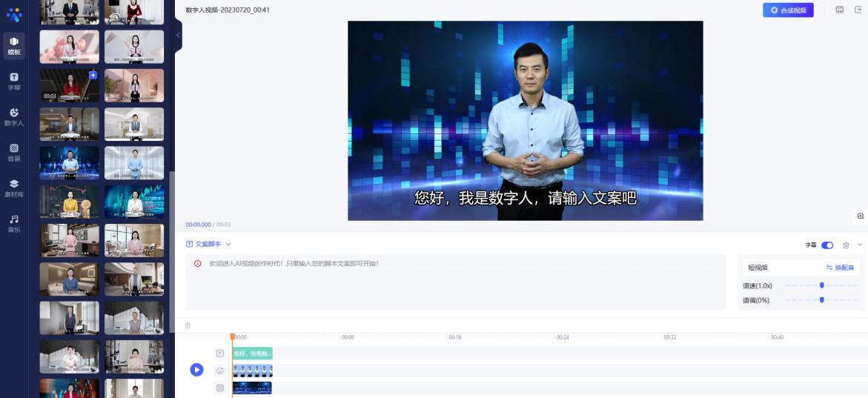
Task: Click the app logo at top of sidebar
Action: 14,15
